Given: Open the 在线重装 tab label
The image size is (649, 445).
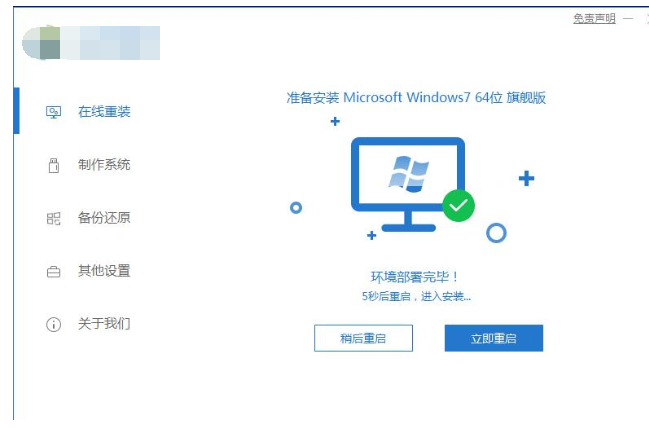Looking at the screenshot, I should 104,111.
